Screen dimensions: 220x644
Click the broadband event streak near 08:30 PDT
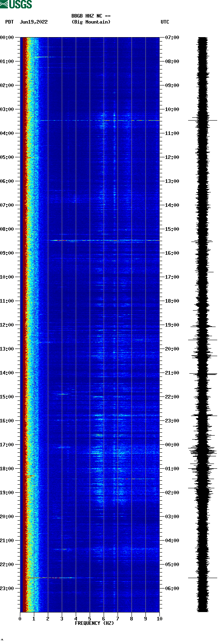point(104,240)
